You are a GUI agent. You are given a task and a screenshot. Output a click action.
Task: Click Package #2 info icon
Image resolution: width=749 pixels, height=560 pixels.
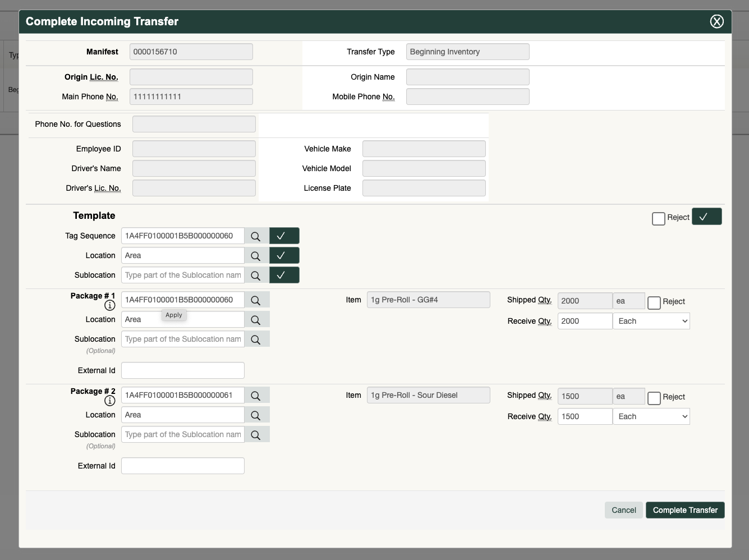coord(110,401)
